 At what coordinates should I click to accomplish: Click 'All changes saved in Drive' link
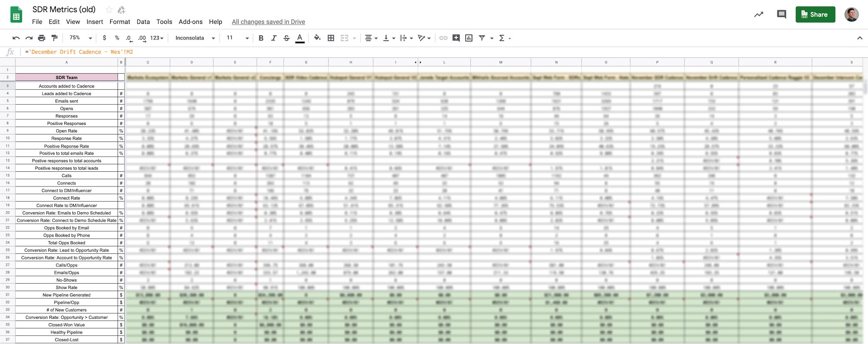point(268,22)
